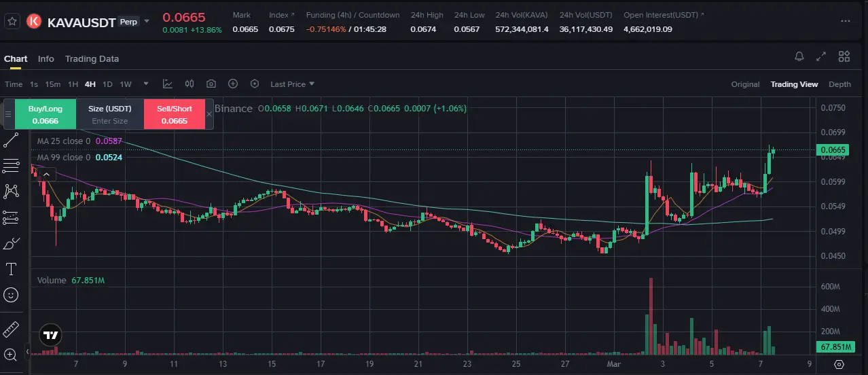
Task: Select the brush drawing tool
Action: click(x=11, y=243)
